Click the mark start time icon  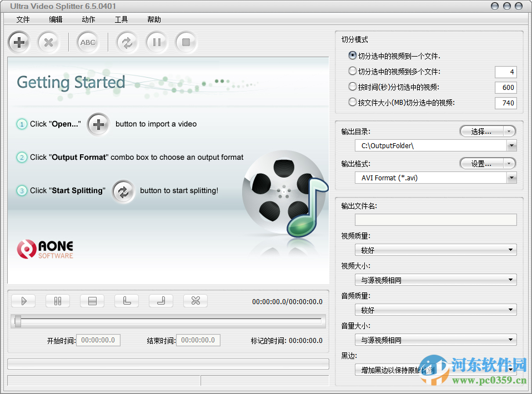126,300
